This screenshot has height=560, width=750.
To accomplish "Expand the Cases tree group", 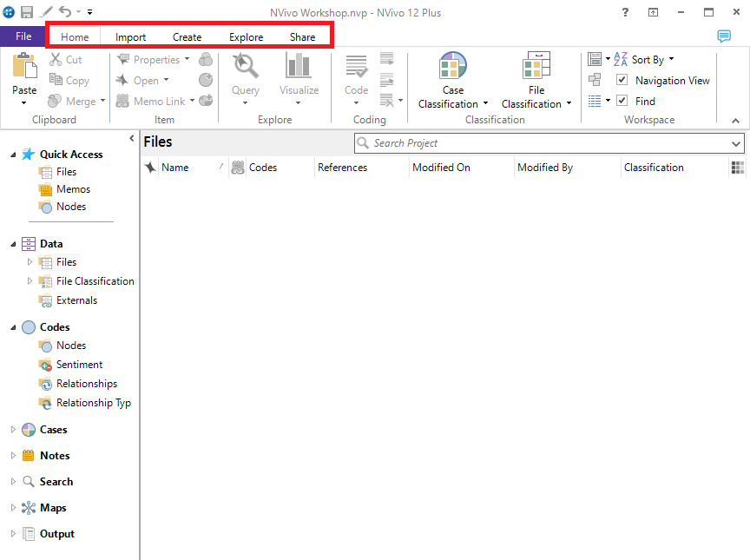I will 13,430.
